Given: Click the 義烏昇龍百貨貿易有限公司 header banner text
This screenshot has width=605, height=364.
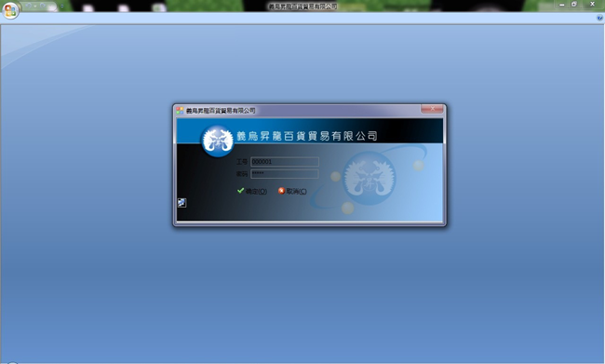Looking at the screenshot, I should (307, 136).
